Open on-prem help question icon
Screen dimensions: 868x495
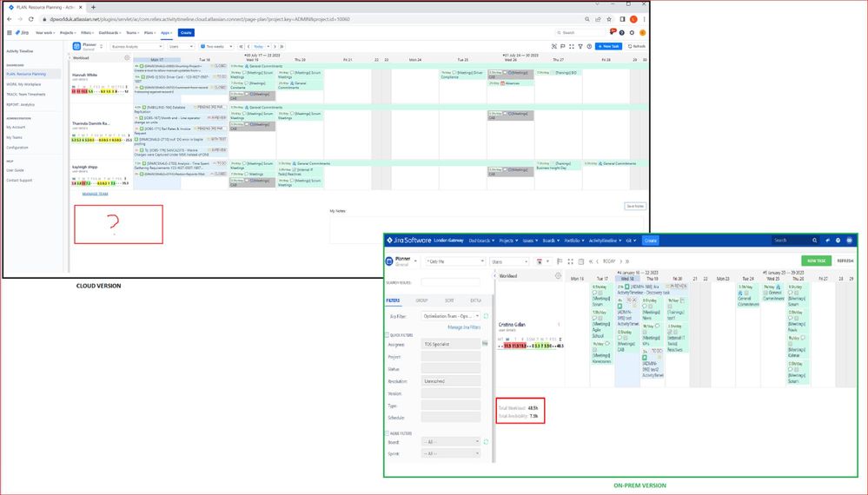pyautogui.click(x=838, y=240)
